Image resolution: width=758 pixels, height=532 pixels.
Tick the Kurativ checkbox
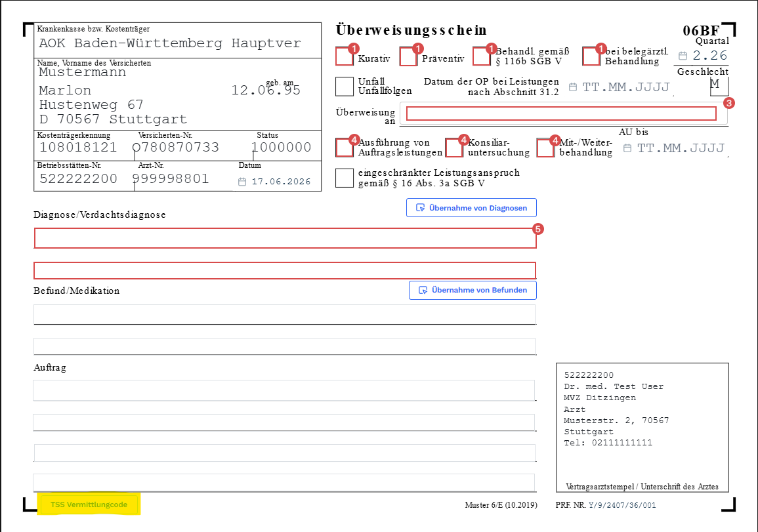pyautogui.click(x=345, y=56)
